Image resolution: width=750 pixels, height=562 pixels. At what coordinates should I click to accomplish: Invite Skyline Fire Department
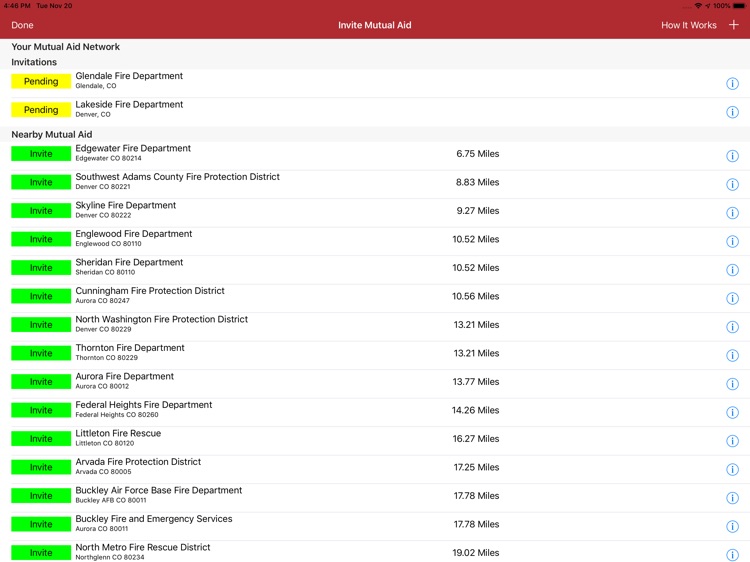41,211
